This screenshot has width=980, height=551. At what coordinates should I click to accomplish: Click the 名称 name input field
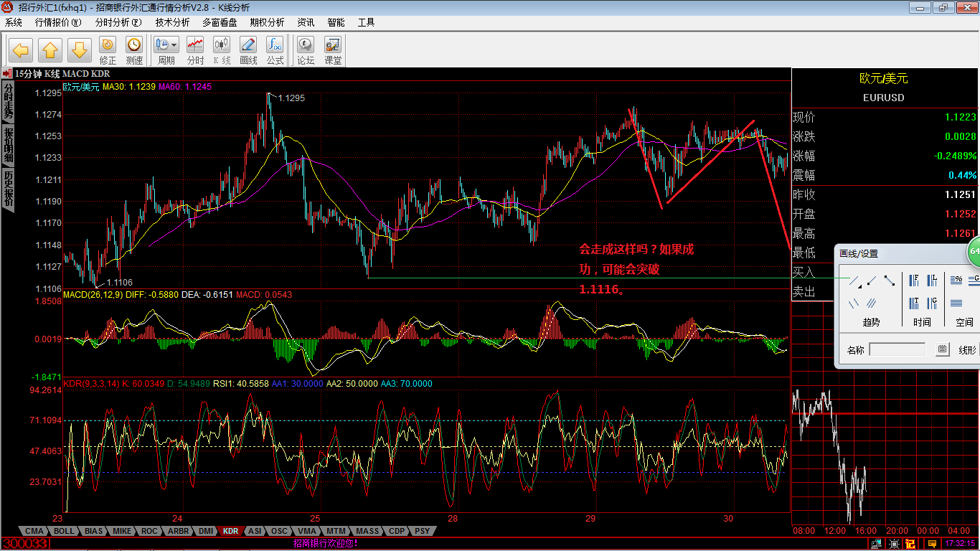click(897, 350)
